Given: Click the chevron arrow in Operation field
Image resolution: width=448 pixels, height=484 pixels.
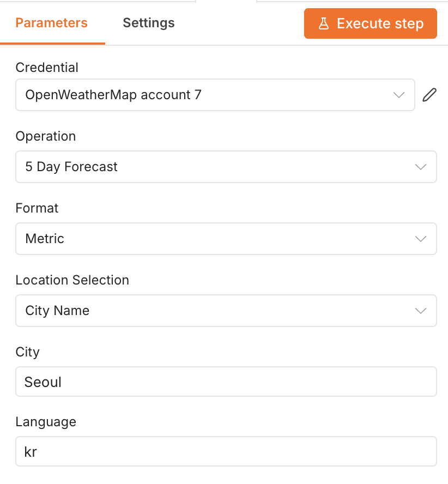Looking at the screenshot, I should 421,167.
